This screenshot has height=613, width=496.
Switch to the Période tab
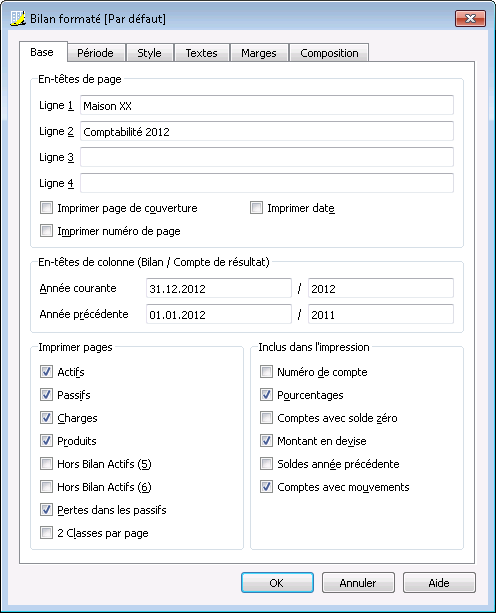[96, 53]
